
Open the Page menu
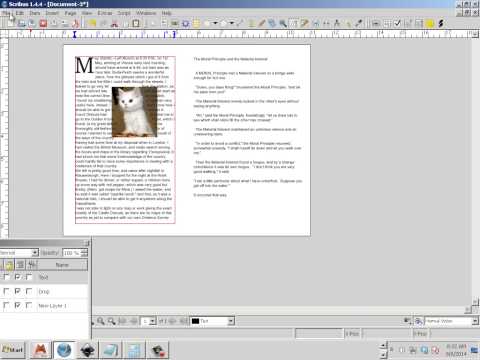(70, 13)
